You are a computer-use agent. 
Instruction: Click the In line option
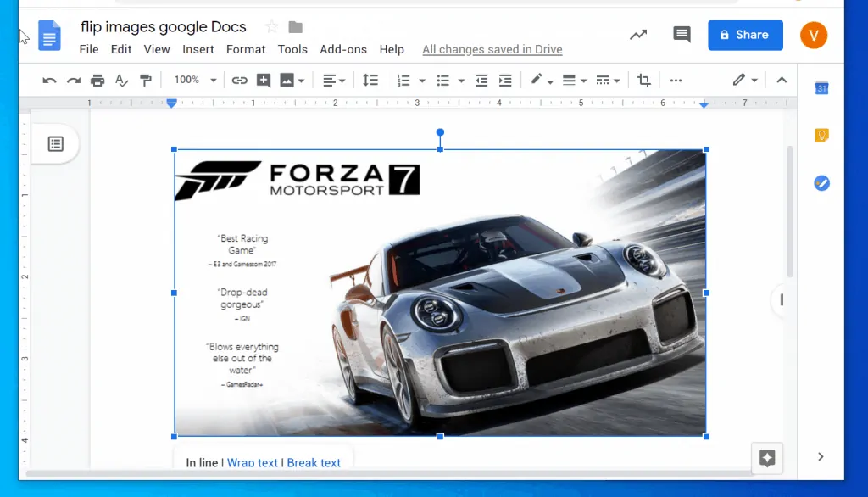coord(202,462)
